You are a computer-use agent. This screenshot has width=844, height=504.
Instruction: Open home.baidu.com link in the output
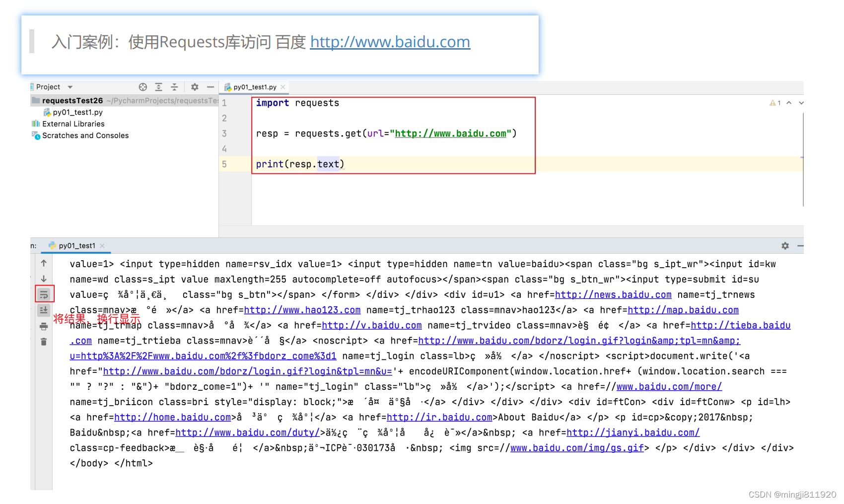click(x=173, y=418)
